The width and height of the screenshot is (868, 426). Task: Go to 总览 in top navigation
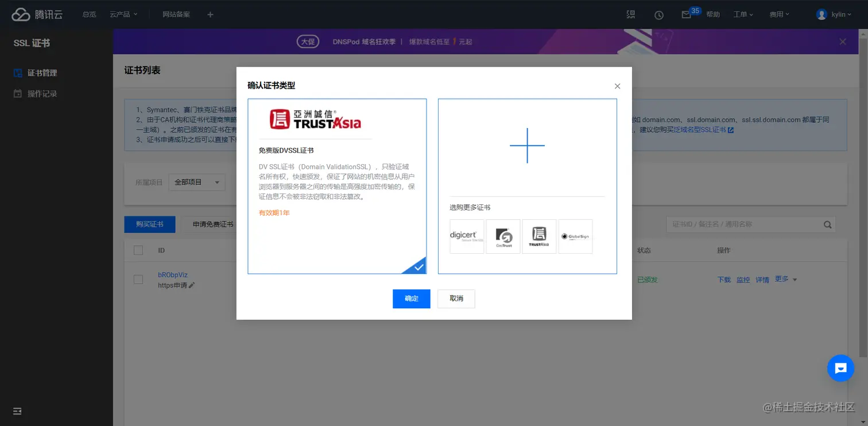(x=89, y=14)
